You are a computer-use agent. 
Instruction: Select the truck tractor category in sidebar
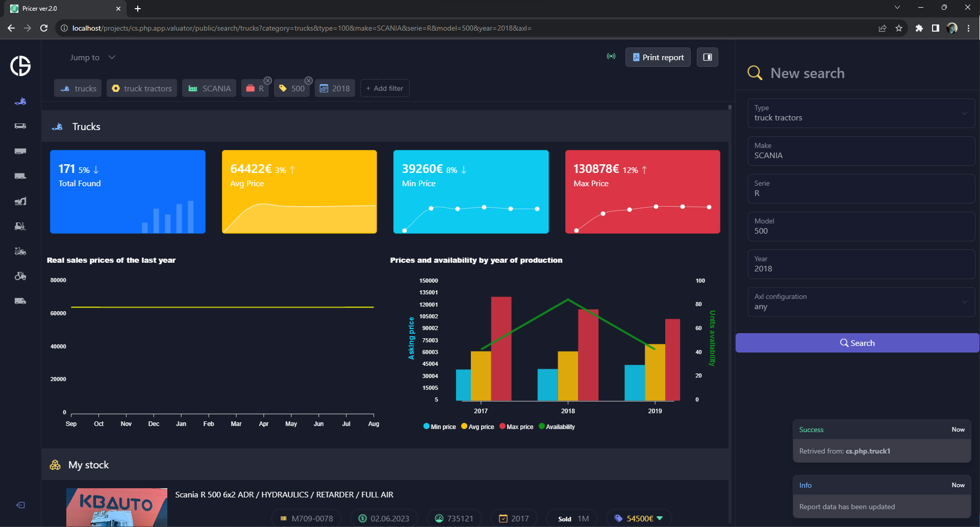click(x=20, y=102)
